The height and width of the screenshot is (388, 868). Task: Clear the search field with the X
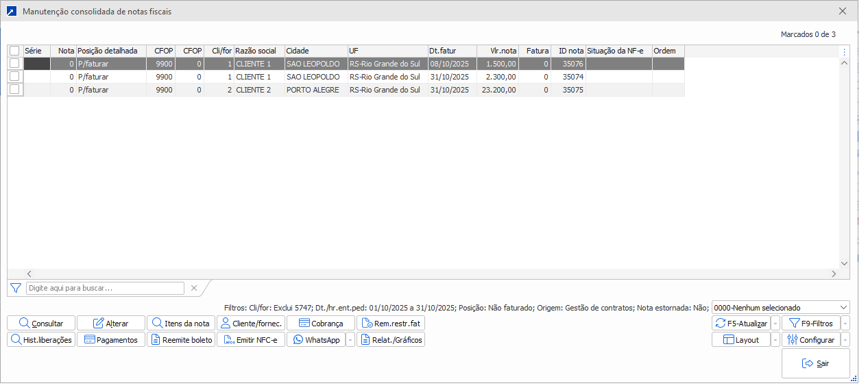tap(194, 288)
